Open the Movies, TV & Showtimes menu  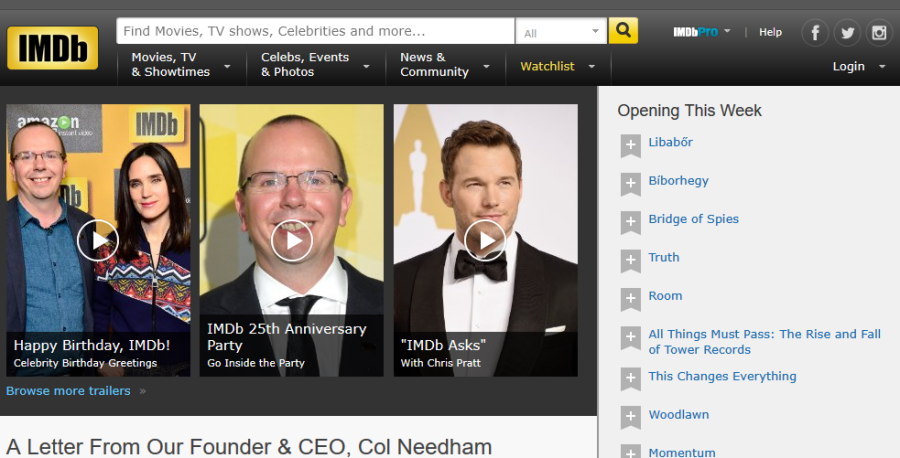[x=181, y=65]
